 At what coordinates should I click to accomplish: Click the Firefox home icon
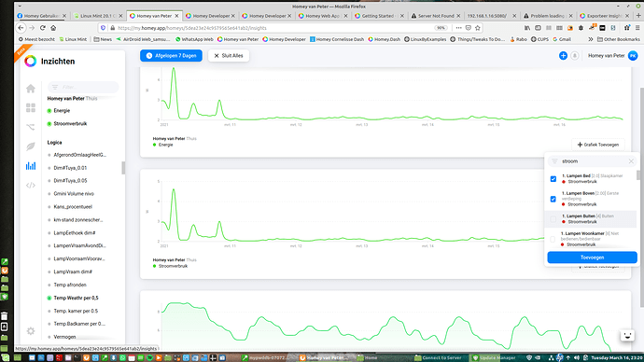[53, 28]
